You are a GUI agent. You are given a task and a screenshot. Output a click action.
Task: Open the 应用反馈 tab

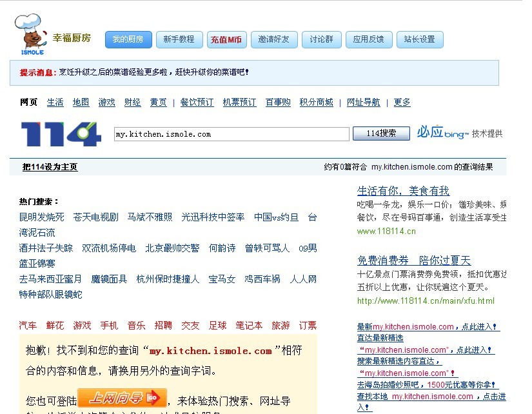369,39
